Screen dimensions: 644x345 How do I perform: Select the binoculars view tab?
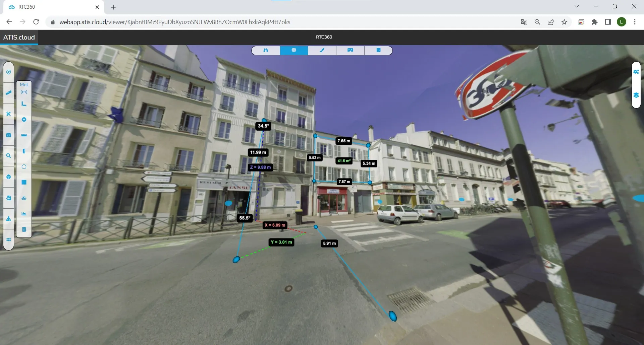(266, 50)
